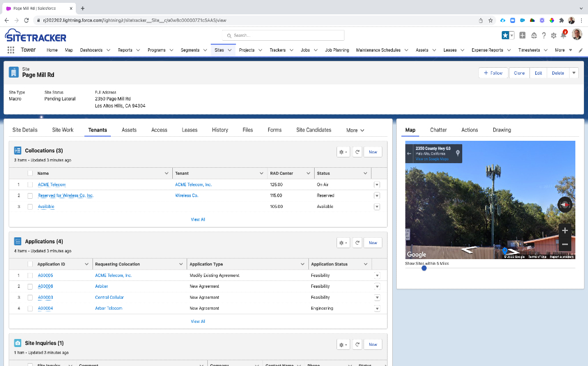Click the back arrow in map address card
The width and height of the screenshot is (588, 366).
409,153
